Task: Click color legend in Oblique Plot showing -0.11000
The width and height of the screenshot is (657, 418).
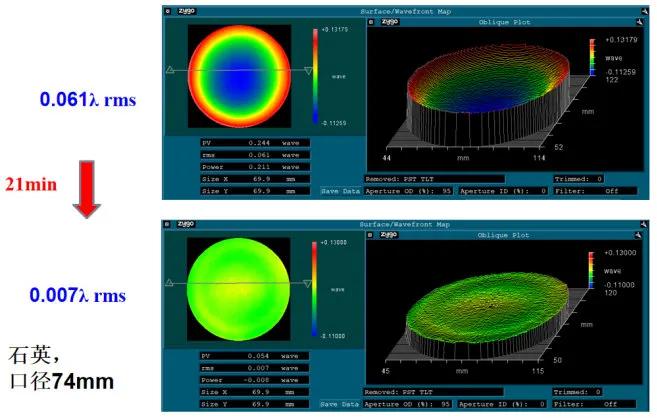Action: (x=591, y=270)
